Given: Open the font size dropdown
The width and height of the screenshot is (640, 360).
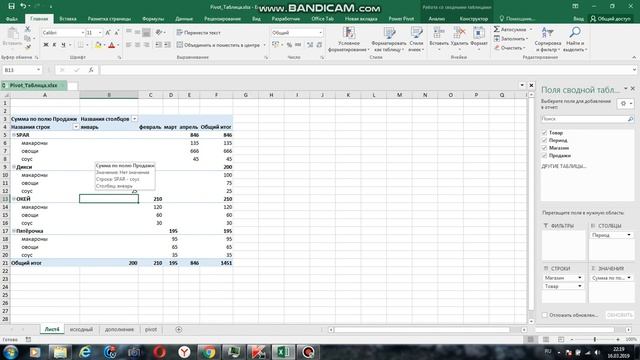Looking at the screenshot, I should coord(100,33).
